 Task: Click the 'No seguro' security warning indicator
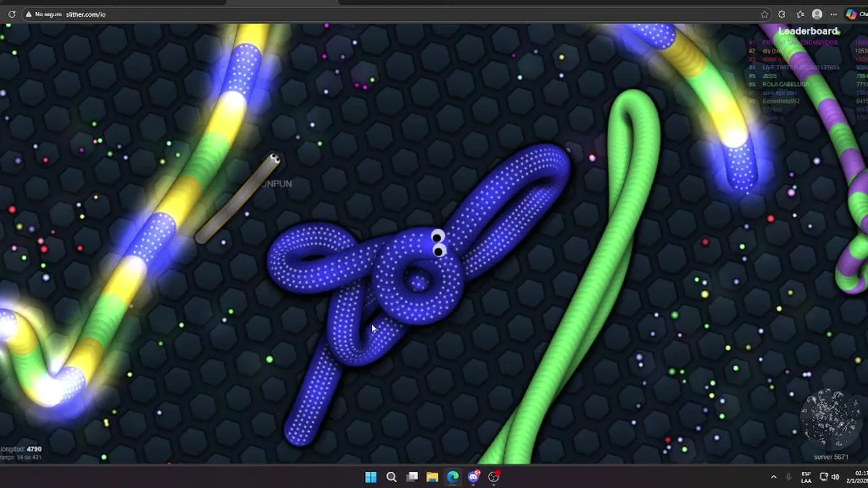coord(43,14)
